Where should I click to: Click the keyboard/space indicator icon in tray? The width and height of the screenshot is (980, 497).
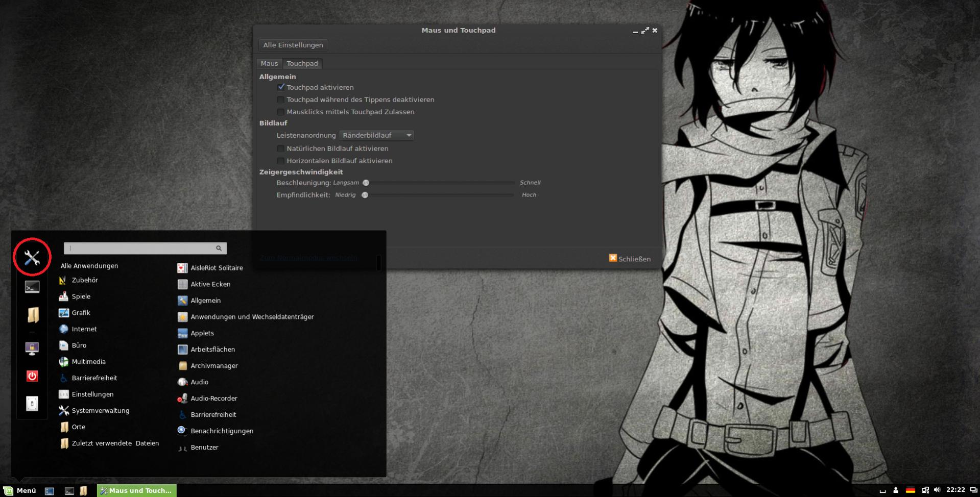[x=882, y=491]
